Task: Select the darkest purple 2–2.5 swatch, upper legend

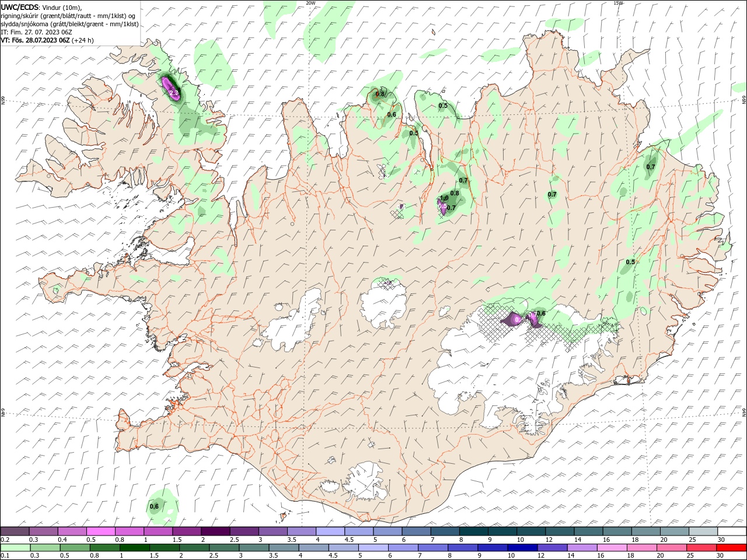Action: click(x=215, y=531)
